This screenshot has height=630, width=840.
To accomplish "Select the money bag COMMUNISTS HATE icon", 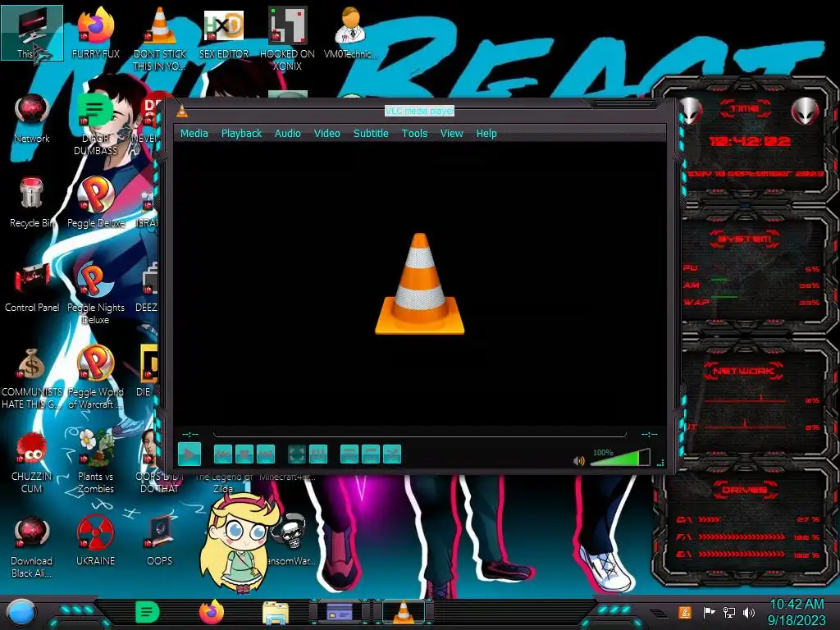I will pyautogui.click(x=32, y=377).
